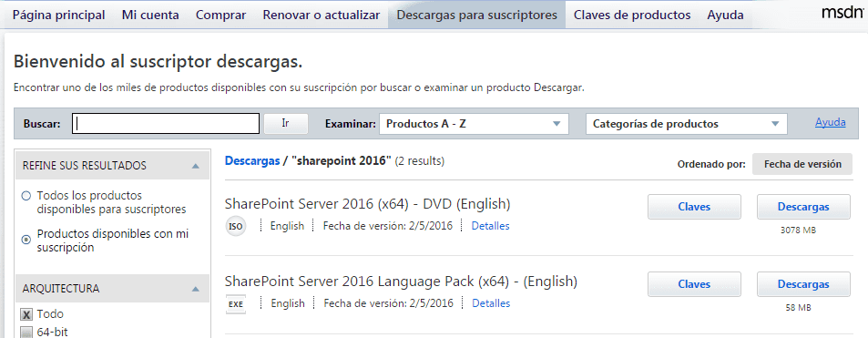Click the Descargas breadcrumb link

[x=252, y=161]
